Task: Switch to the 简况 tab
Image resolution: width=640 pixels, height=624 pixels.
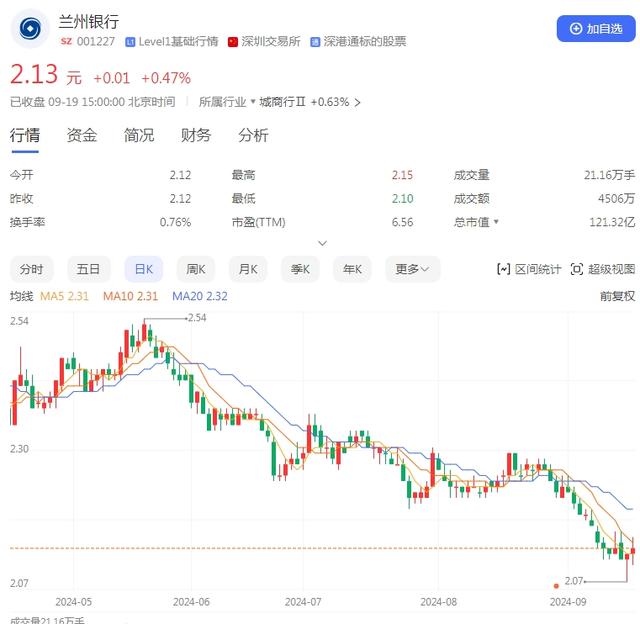Action: point(139,135)
